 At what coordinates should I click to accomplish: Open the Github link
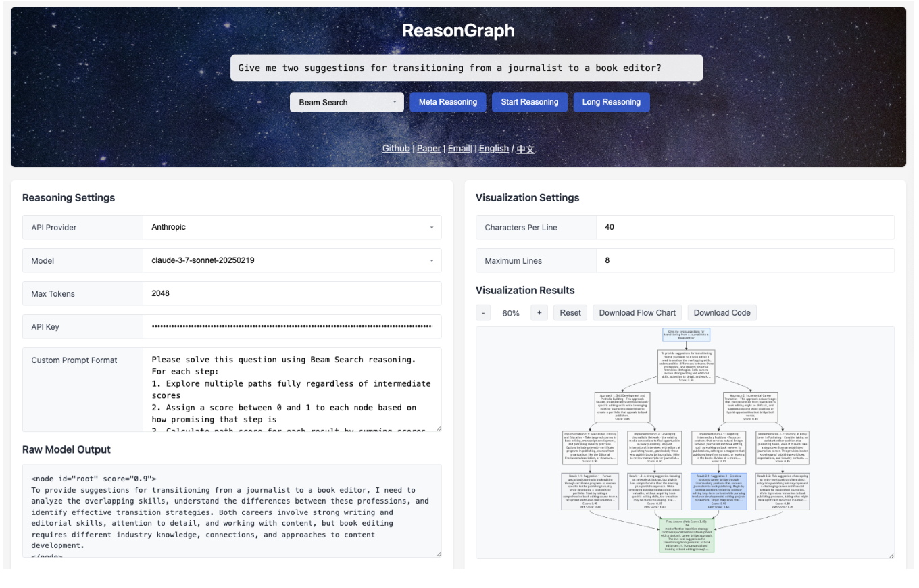pos(396,148)
